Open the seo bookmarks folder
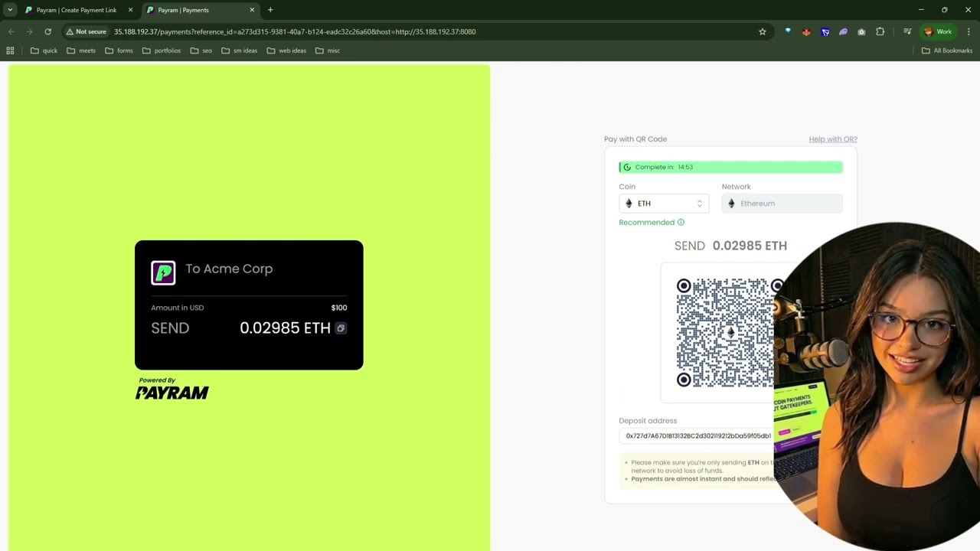 [x=201, y=51]
